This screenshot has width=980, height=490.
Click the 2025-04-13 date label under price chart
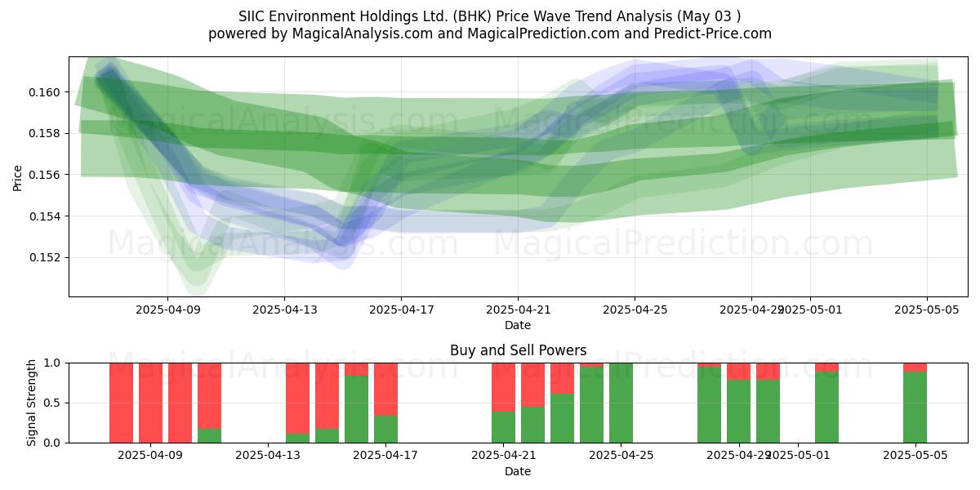(x=284, y=310)
